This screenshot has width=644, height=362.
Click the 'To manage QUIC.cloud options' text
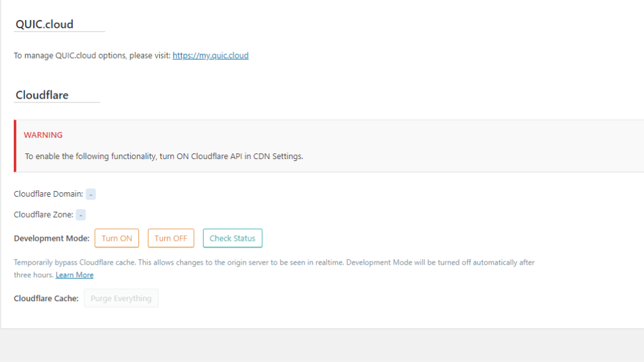click(x=92, y=55)
